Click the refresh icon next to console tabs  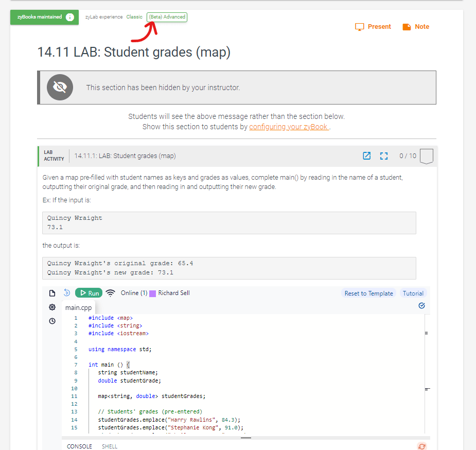(x=422, y=446)
